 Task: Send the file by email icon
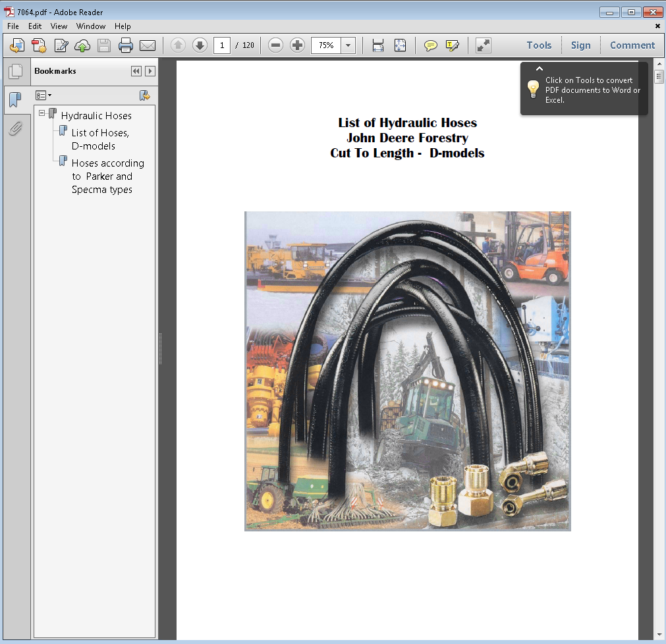(x=148, y=45)
